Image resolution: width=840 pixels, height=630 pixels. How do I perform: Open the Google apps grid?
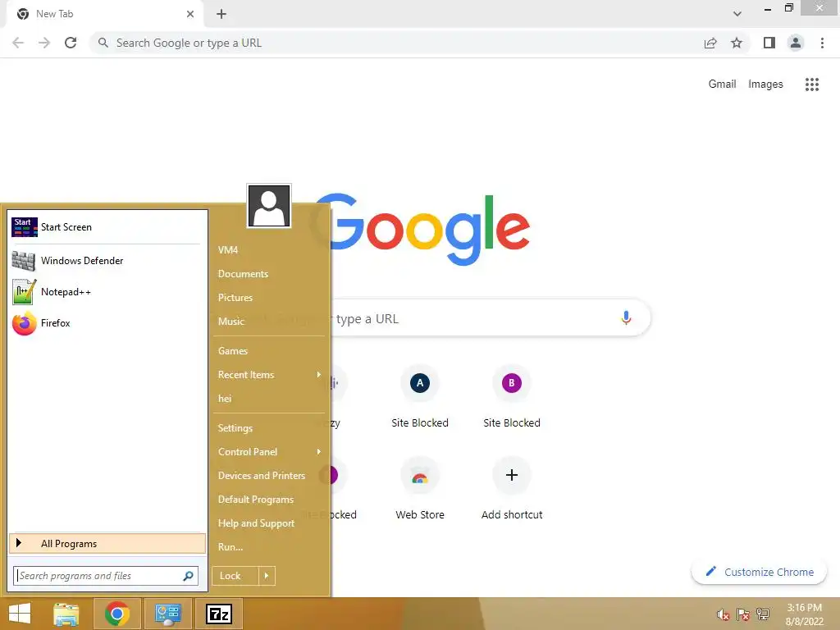click(x=811, y=84)
